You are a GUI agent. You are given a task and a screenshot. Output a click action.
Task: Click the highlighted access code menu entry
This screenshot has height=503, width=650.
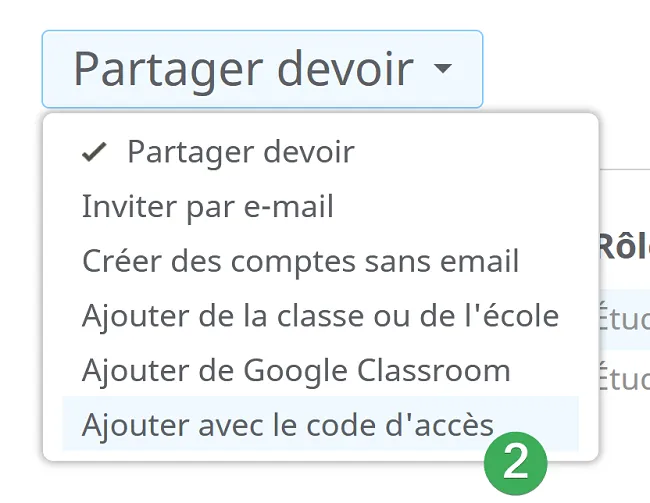320,424
